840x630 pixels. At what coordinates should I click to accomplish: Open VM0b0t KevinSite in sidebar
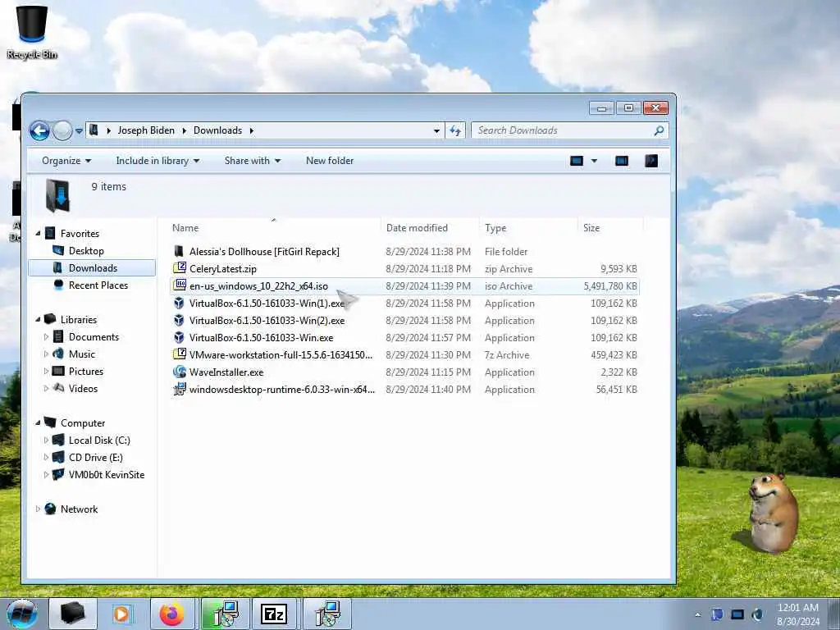[106, 475]
